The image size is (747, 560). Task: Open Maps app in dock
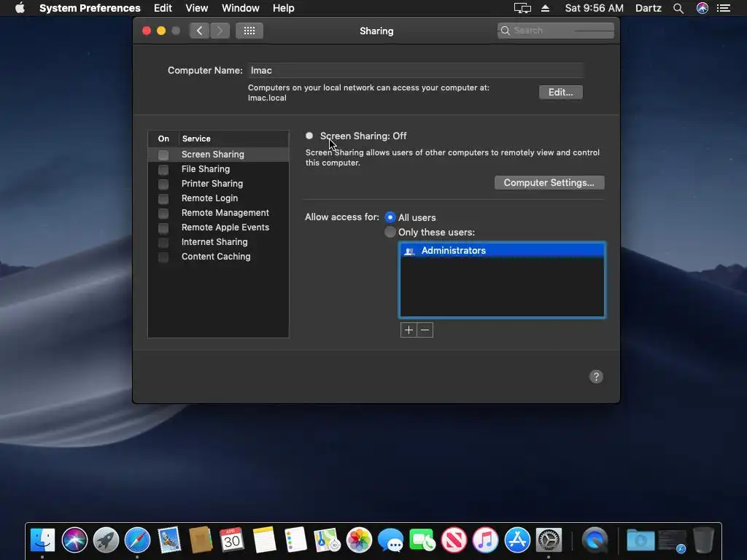[x=328, y=540]
